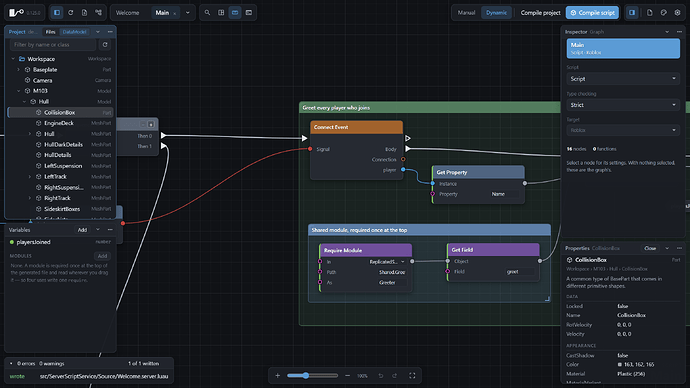Screen dimensions: 690x388
Task: Open the settings gear icon
Action: point(677,13)
